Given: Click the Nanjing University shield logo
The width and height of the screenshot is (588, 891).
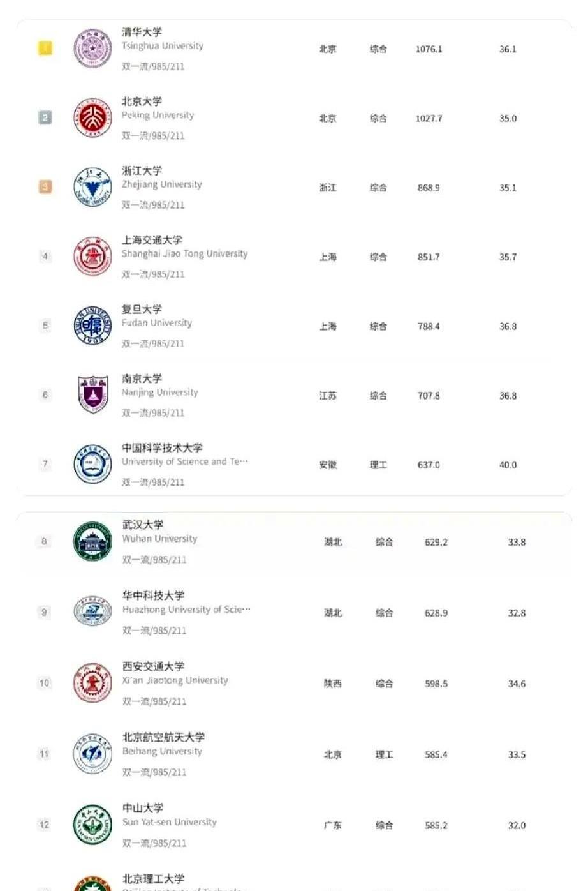Looking at the screenshot, I should 92,395.
